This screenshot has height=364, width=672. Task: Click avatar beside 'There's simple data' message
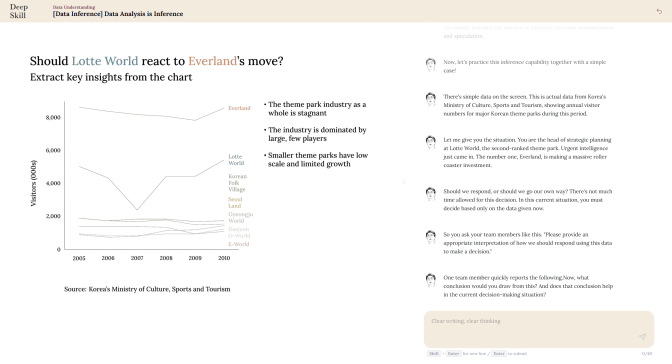(431, 99)
